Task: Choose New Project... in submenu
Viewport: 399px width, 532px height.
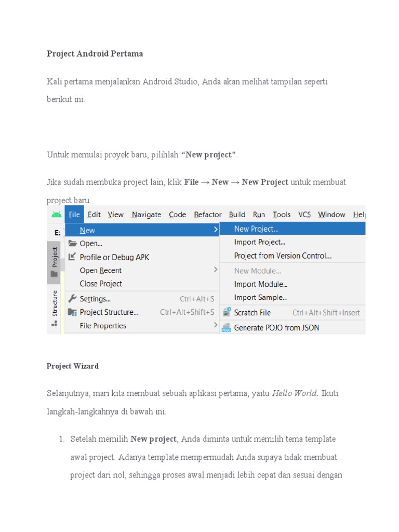Action: (x=292, y=229)
